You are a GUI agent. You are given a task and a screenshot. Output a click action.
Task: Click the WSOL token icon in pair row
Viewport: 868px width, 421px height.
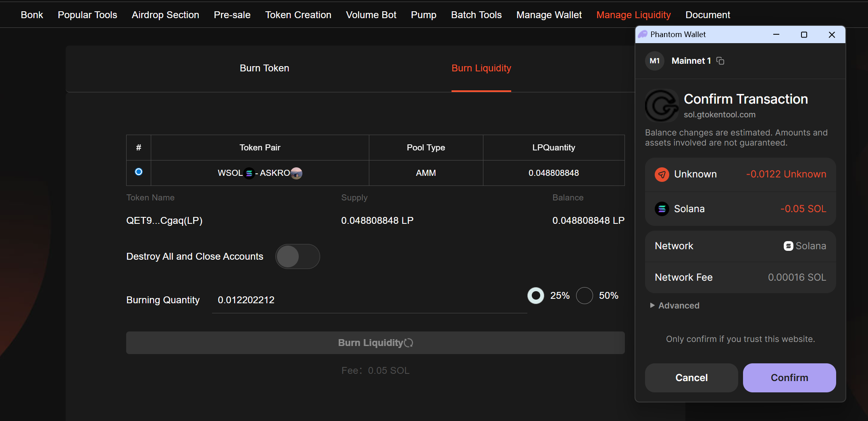pyautogui.click(x=249, y=173)
